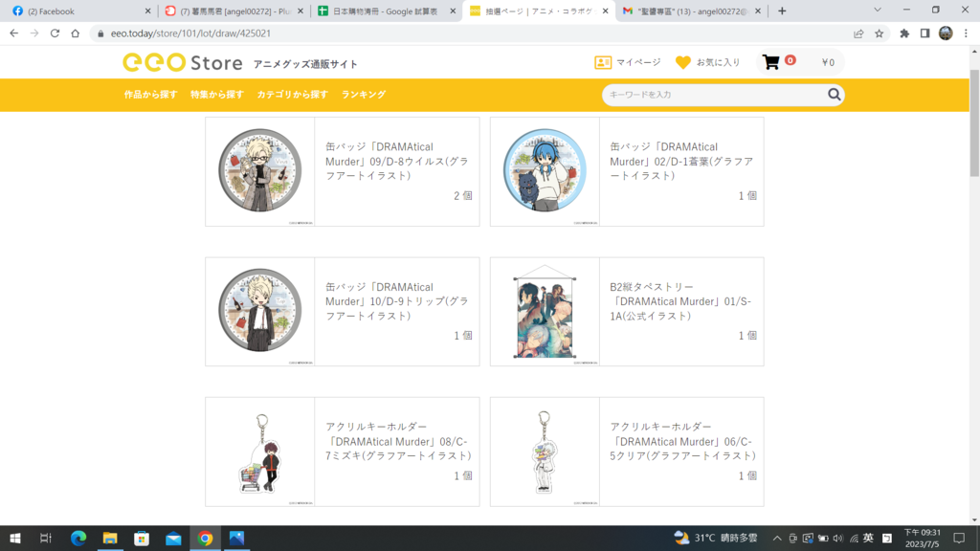Open File Explorer from taskbar
This screenshot has height=551, width=980.
pyautogui.click(x=110, y=538)
